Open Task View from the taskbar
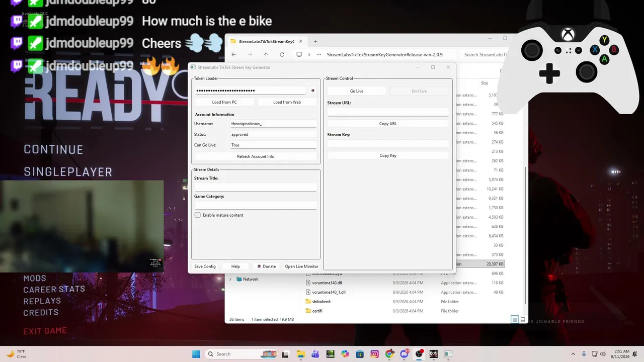This screenshot has height=362, width=644. 285,354
